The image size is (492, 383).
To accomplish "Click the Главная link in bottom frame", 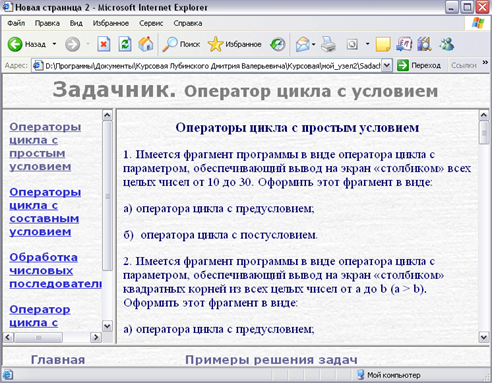I will 58,360.
